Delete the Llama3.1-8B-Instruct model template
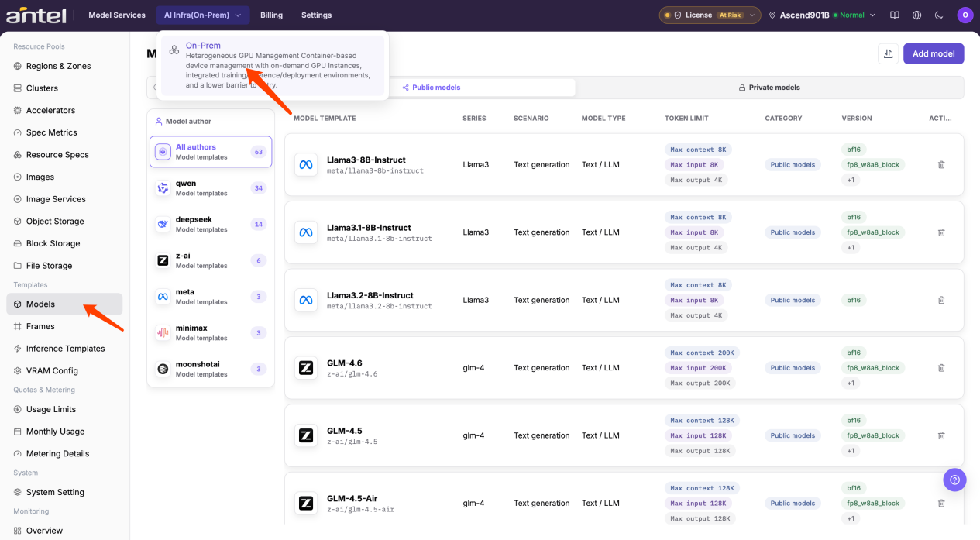This screenshot has width=980, height=540. click(941, 232)
